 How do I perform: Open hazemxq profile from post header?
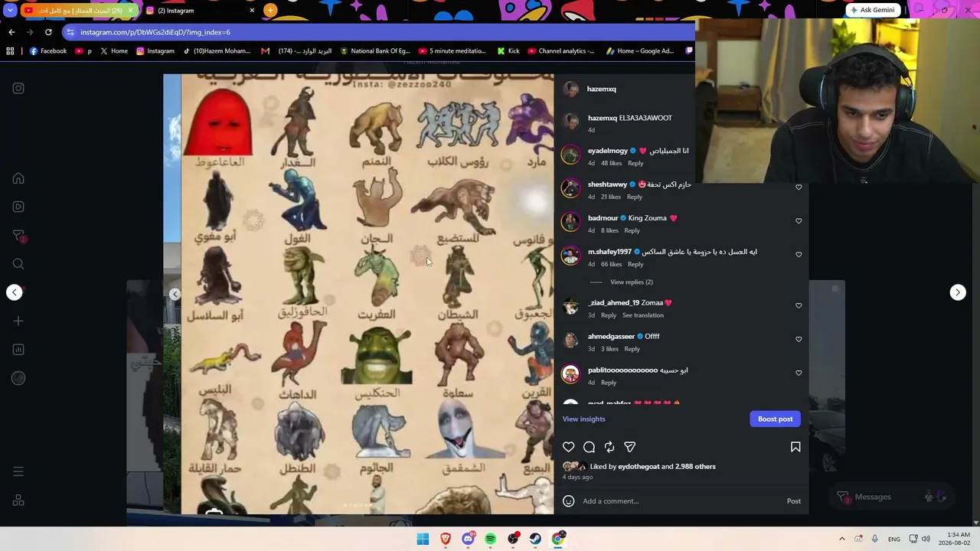602,90
